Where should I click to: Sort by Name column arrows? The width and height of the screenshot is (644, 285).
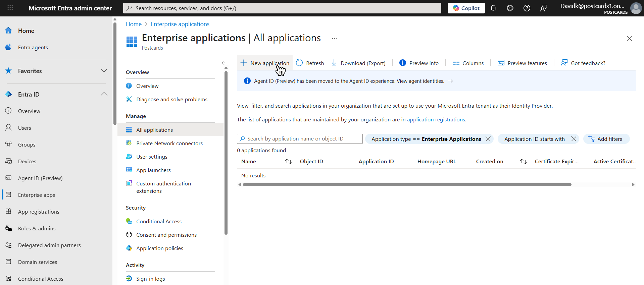289,162
